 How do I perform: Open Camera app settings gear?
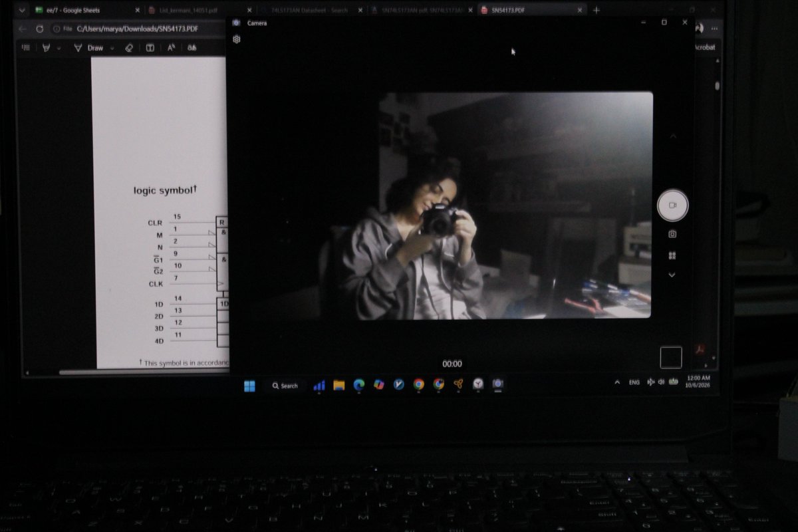pyautogui.click(x=237, y=39)
